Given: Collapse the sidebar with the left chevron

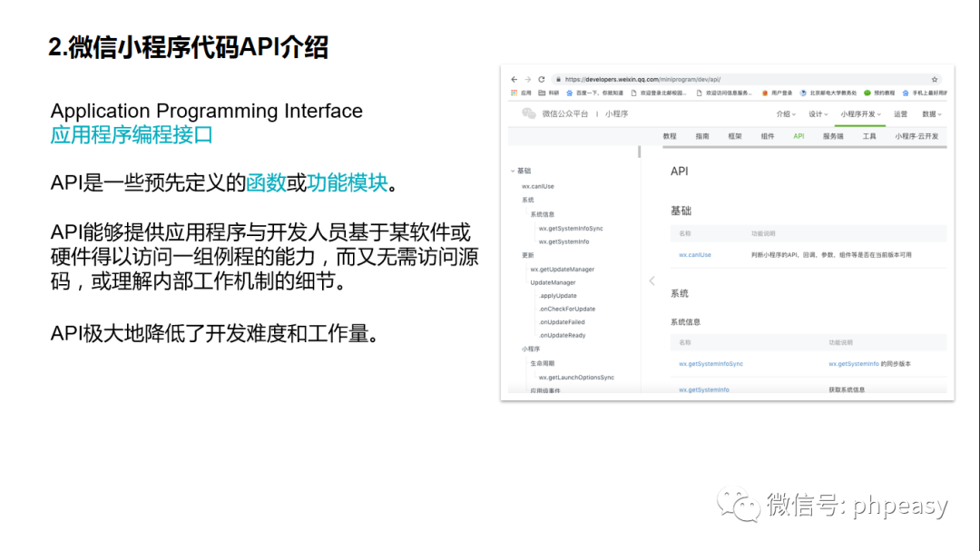Looking at the screenshot, I should 652,280.
